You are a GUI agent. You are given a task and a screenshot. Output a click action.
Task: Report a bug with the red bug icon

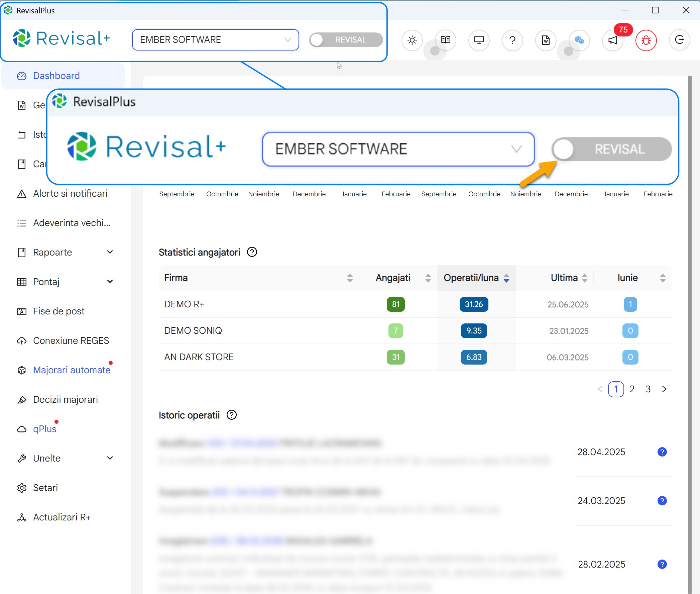pyautogui.click(x=646, y=40)
